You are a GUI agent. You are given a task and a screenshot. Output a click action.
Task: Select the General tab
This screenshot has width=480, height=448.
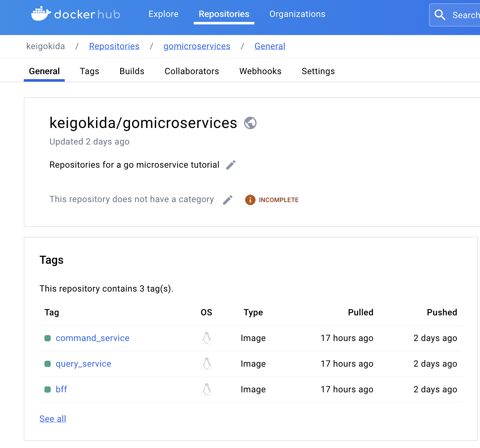44,71
